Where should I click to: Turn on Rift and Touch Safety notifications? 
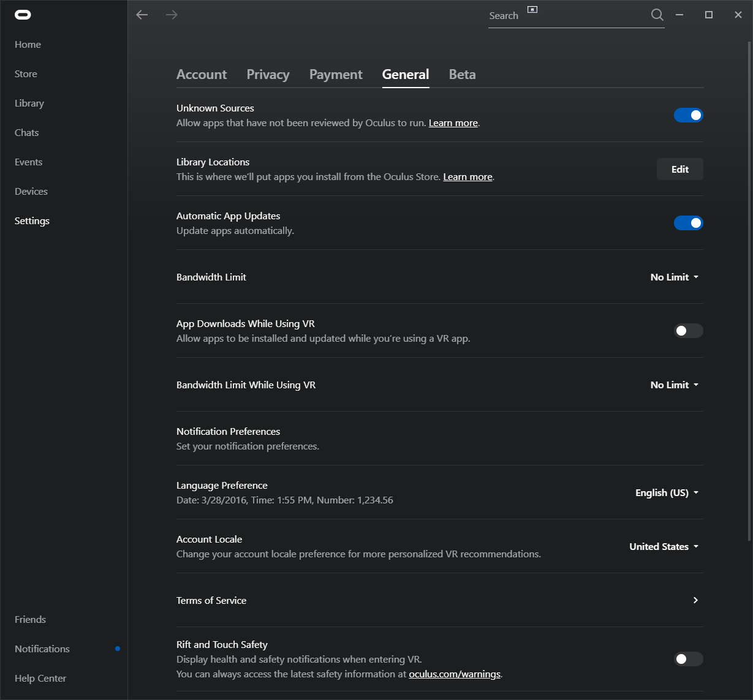(688, 659)
